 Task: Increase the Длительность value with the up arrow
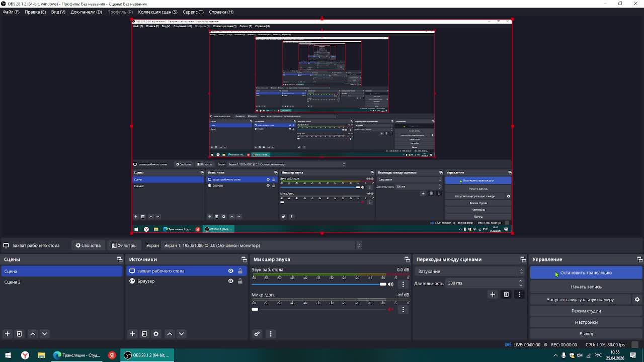pos(521,281)
